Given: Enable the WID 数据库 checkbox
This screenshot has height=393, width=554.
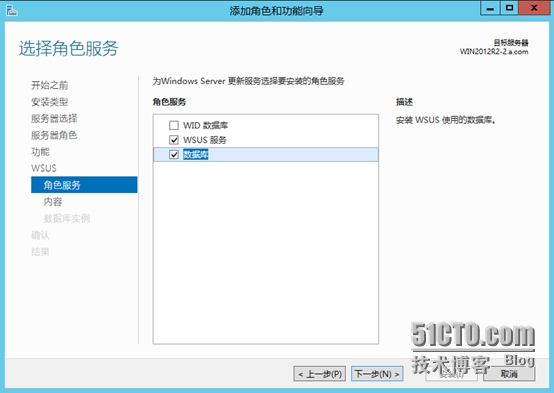Looking at the screenshot, I should coord(174,125).
